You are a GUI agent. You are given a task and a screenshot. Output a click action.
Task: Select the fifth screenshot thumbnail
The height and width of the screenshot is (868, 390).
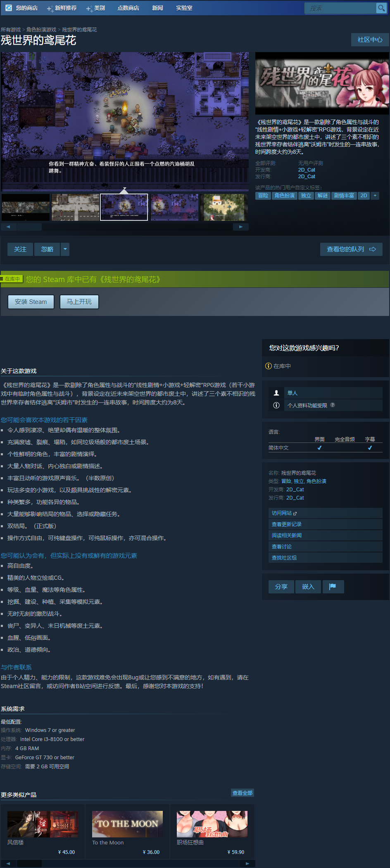[x=224, y=207]
